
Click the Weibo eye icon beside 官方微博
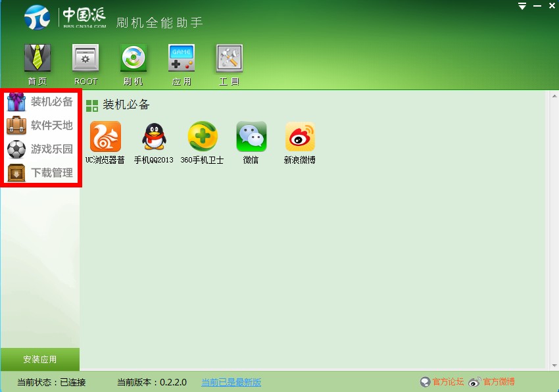tap(475, 382)
